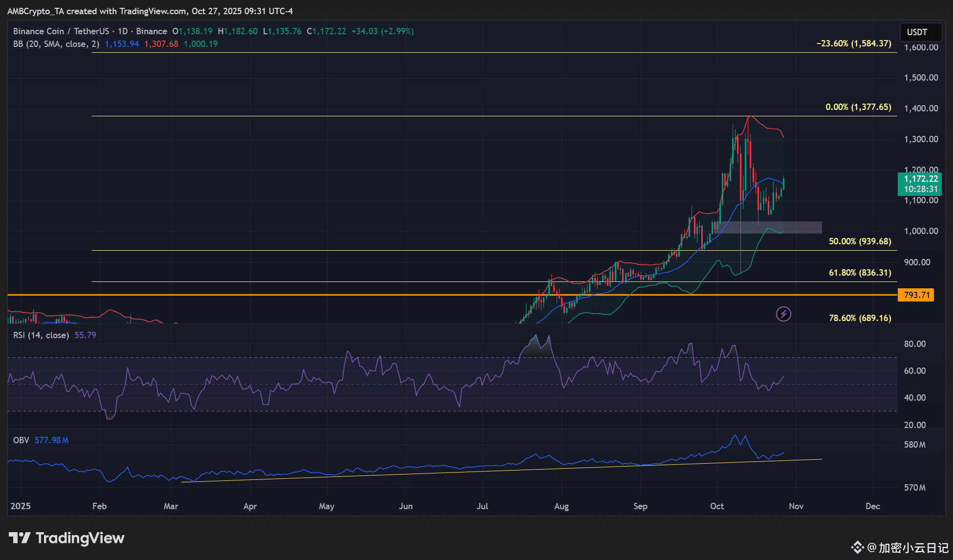Click the orange 793.71 price label
953x560 pixels.
916,295
